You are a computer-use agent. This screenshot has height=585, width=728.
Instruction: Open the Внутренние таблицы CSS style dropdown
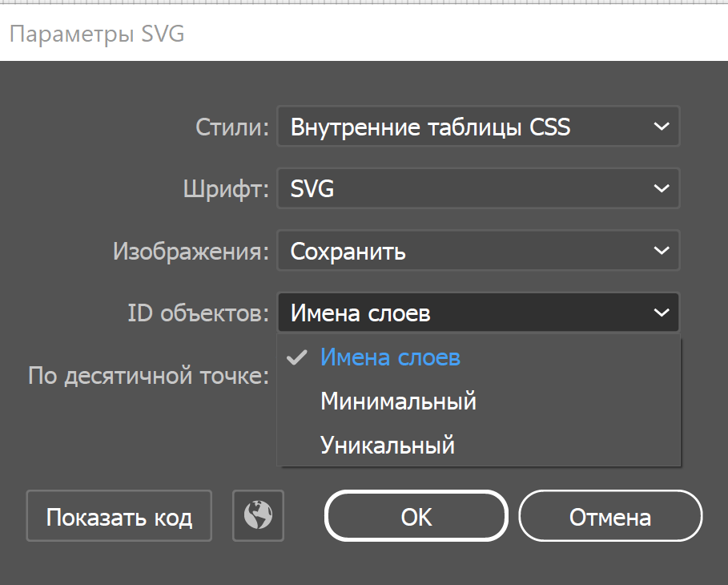pyautogui.click(x=477, y=126)
